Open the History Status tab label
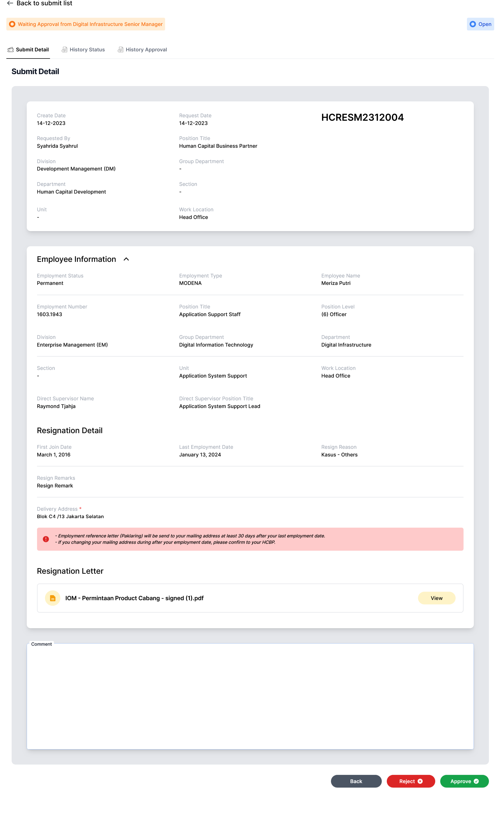This screenshot has height=818, width=504. [87, 50]
